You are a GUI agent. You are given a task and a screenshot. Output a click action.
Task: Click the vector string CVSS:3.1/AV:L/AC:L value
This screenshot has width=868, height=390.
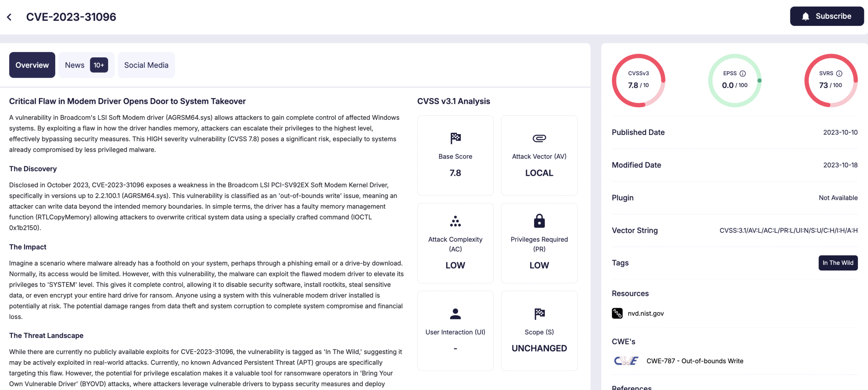[x=788, y=230]
